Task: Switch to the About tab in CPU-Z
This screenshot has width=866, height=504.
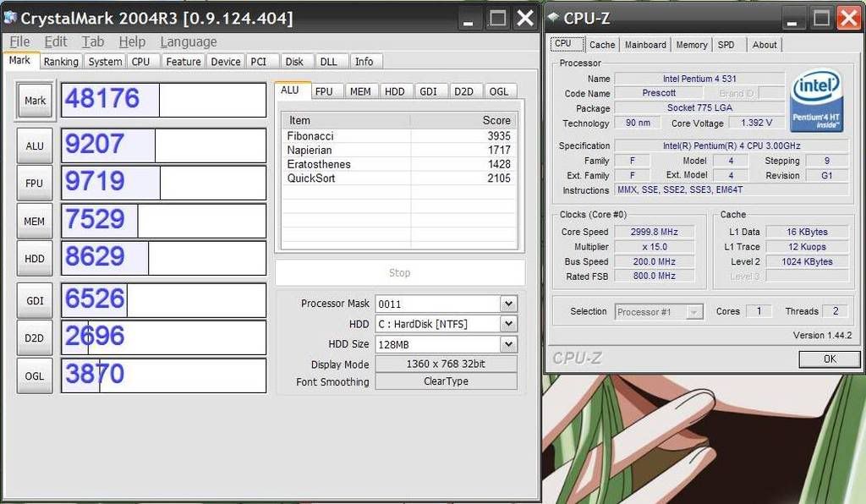Action: [x=765, y=45]
